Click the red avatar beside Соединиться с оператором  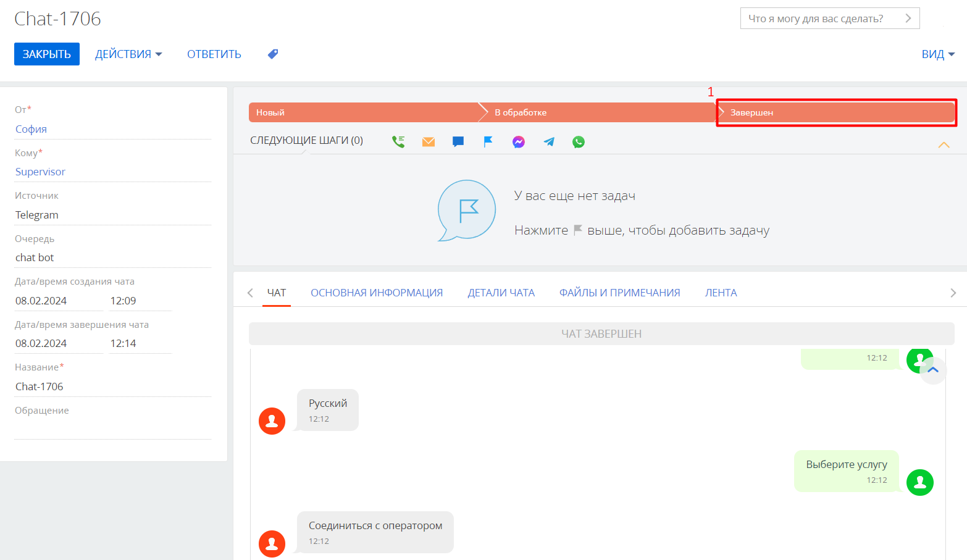coord(272,544)
